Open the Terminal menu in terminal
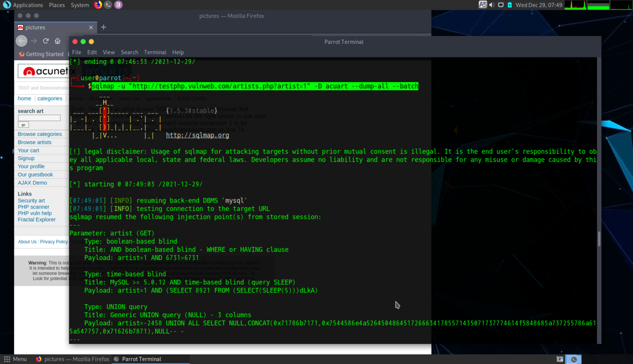The height and width of the screenshot is (364, 633). tap(155, 52)
